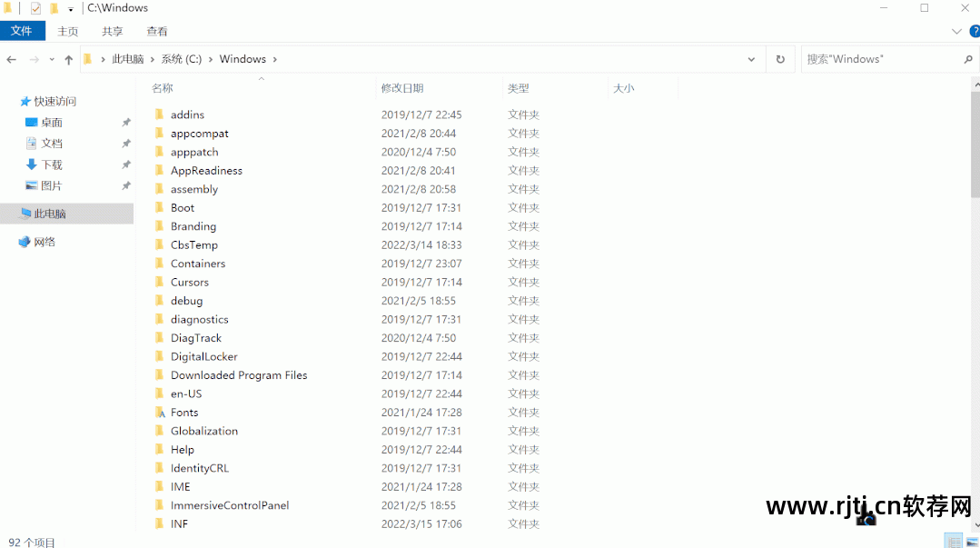Select the CbsTemp folder name

[x=194, y=245]
